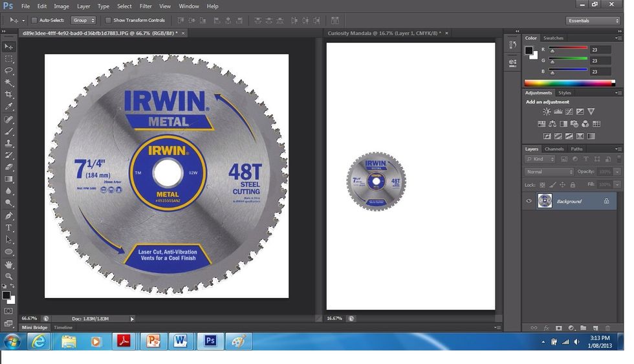Viewport: 634px width, 364px height.
Task: Open the Image menu
Action: 61,6
